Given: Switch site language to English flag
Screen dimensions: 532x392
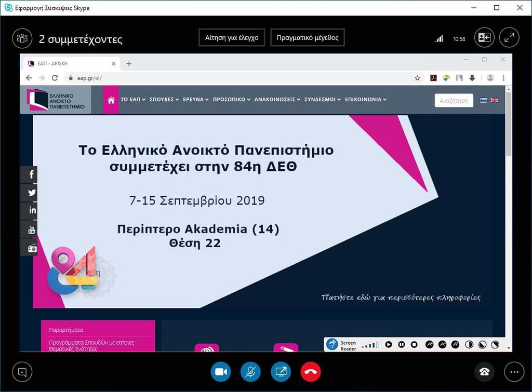Looking at the screenshot, I should coord(495,100).
